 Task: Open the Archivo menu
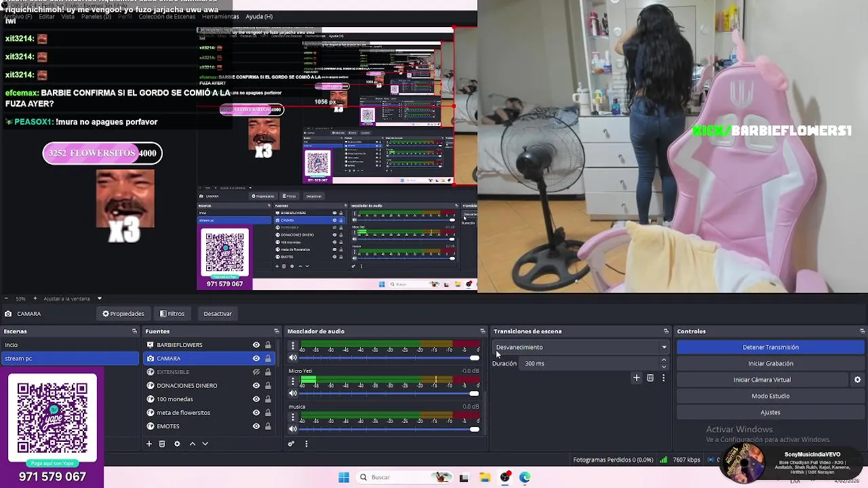click(x=18, y=16)
